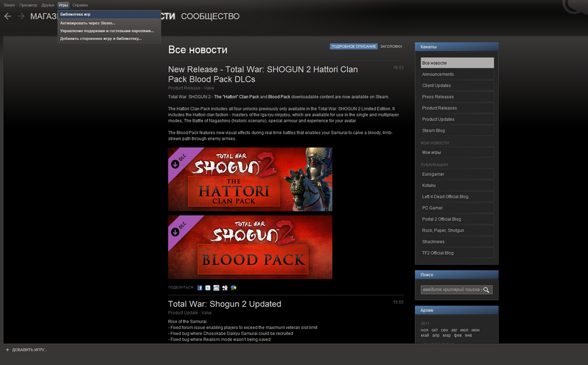Open the Kotaku publication
The width and height of the screenshot is (588, 365).
[457, 185]
